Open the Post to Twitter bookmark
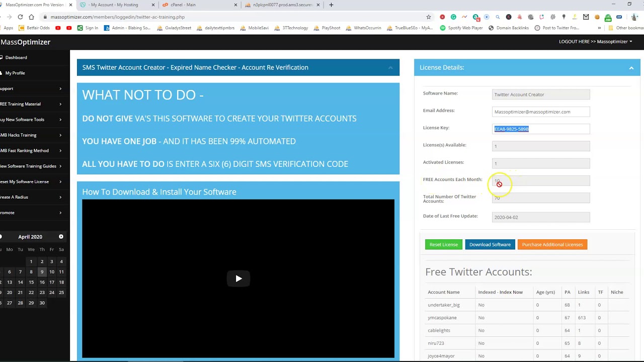 (x=557, y=28)
